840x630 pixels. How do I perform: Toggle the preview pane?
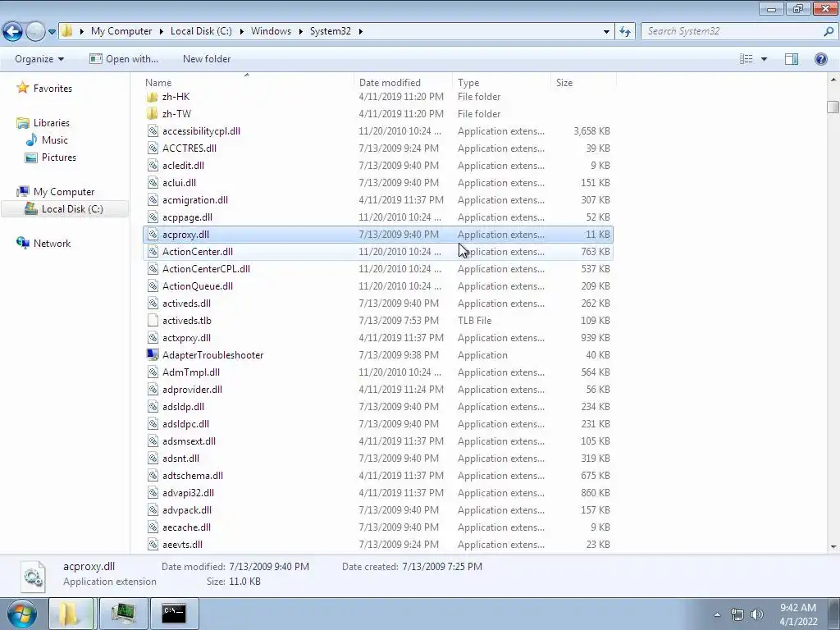[792, 59]
